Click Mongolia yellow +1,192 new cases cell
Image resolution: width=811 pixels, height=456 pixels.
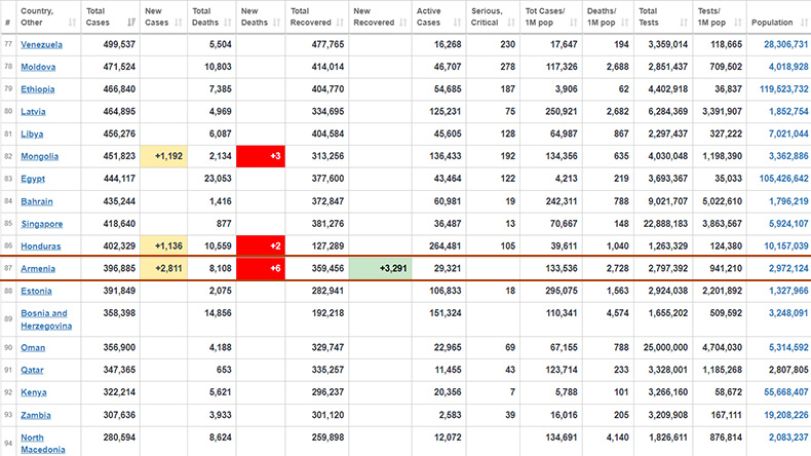pyautogui.click(x=163, y=156)
